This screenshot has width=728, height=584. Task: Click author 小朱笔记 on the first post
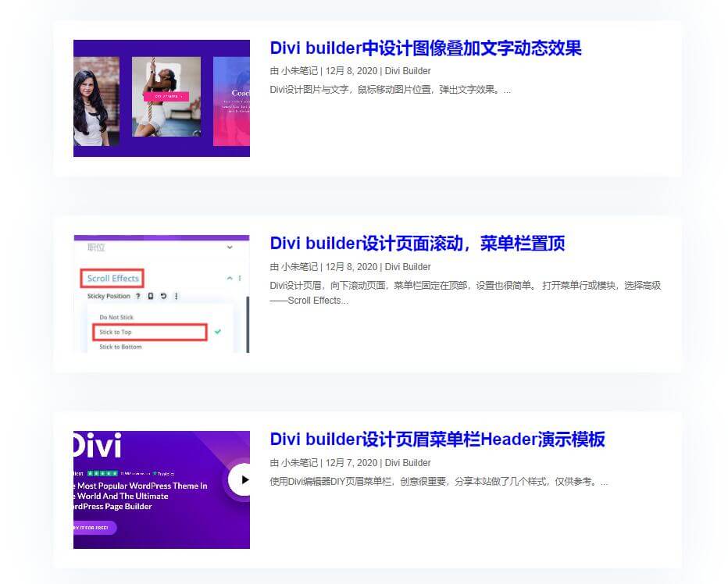[x=299, y=71]
